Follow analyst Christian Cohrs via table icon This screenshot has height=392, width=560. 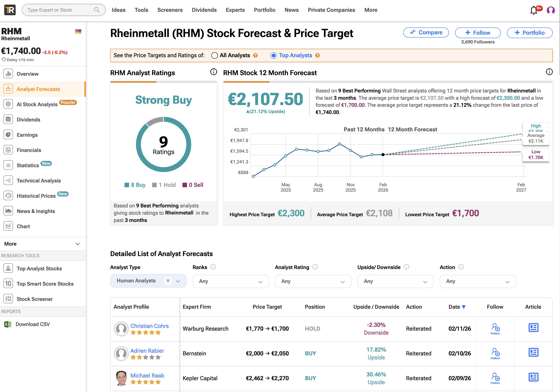tap(495, 328)
